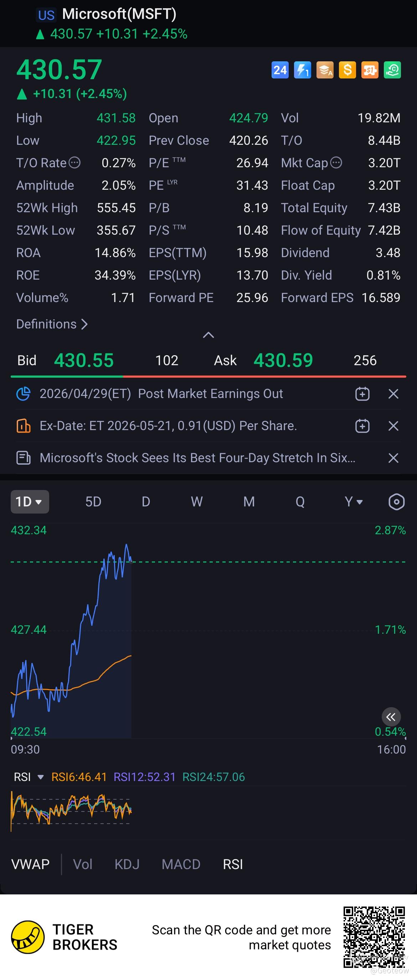Image resolution: width=417 pixels, height=980 pixels.
Task: Collapse the quote details panel
Action: [208, 335]
